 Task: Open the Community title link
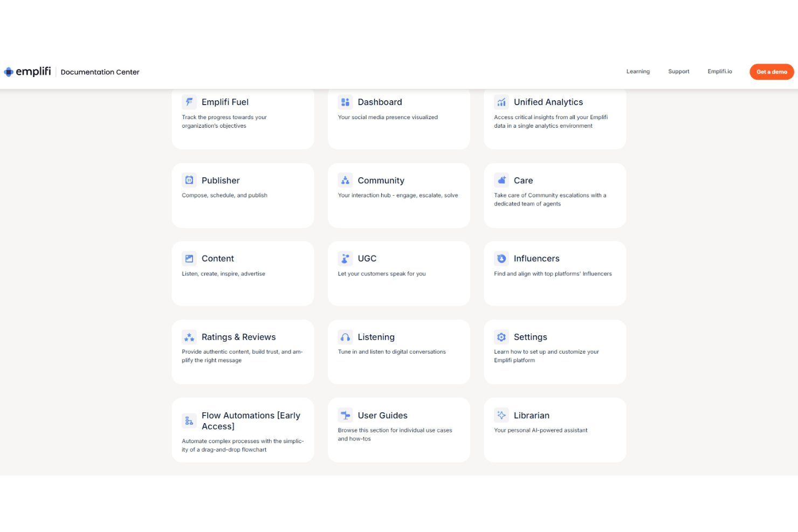[x=381, y=181]
